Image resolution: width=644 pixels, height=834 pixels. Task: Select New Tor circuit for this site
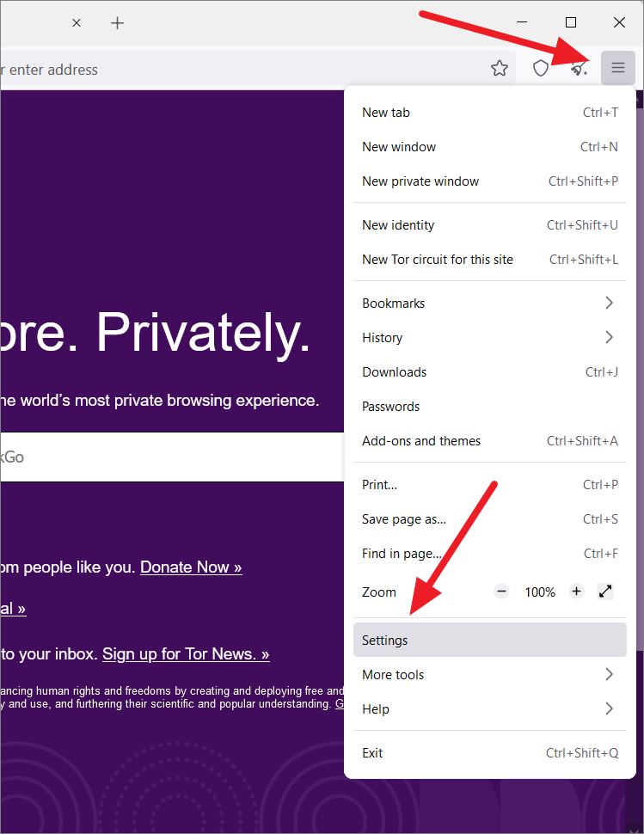490,260
